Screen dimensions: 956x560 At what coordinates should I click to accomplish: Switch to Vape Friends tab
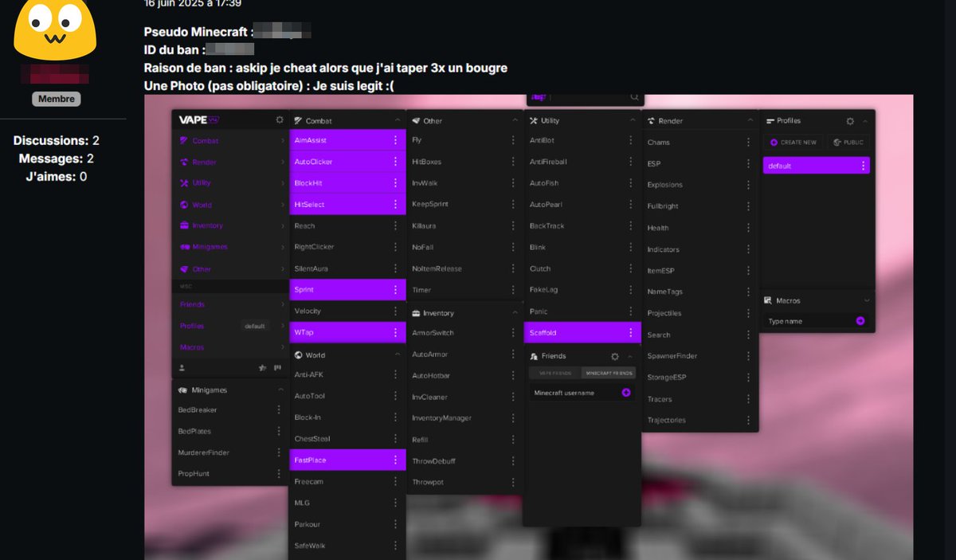click(x=555, y=373)
